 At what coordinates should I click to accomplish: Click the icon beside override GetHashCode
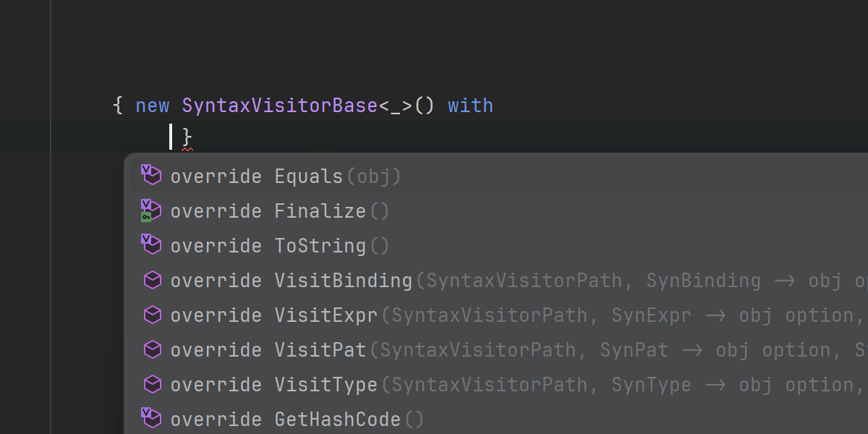151,418
